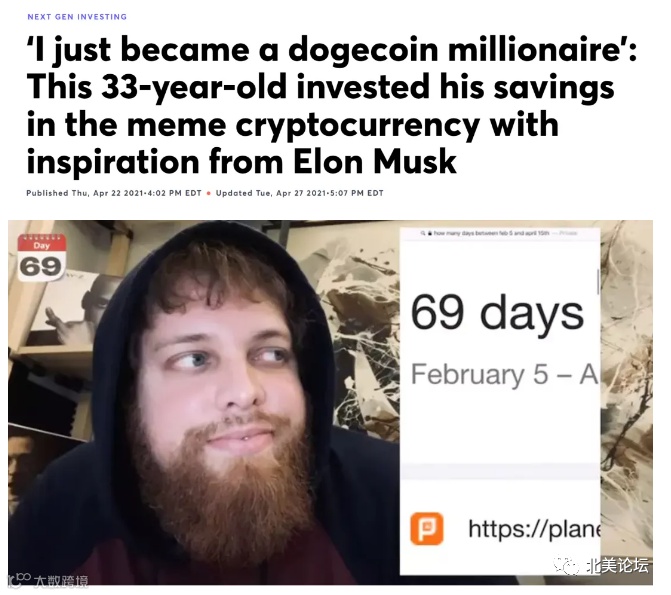Open the https://plane… result link
This screenshot has height=595, width=671.
pos(533,529)
